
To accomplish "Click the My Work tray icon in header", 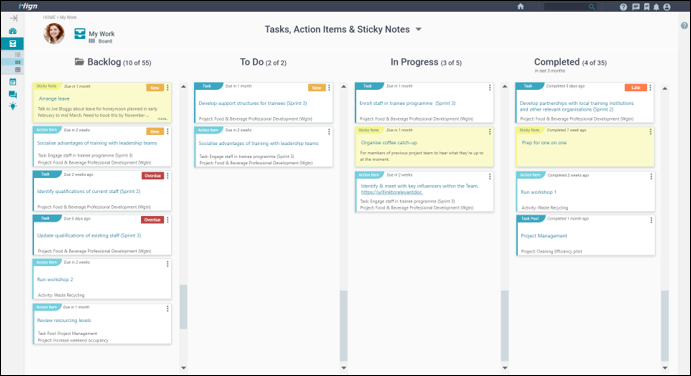I will click(x=80, y=34).
